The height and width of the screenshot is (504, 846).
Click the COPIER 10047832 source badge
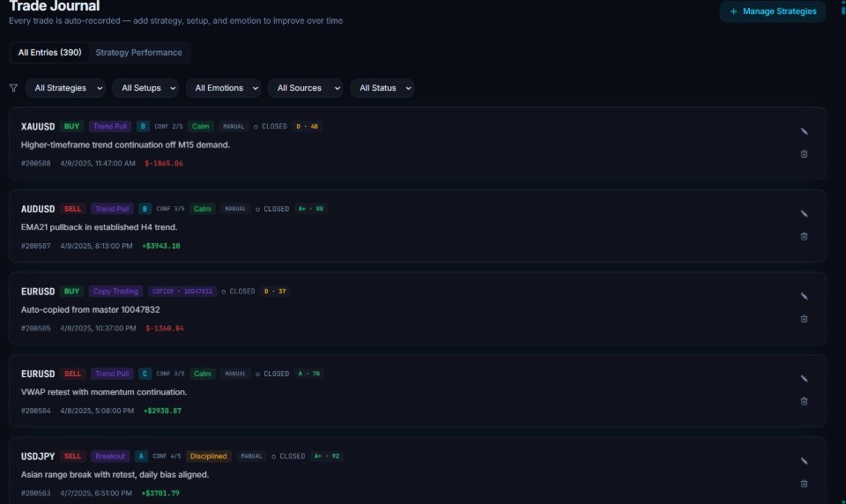182,292
